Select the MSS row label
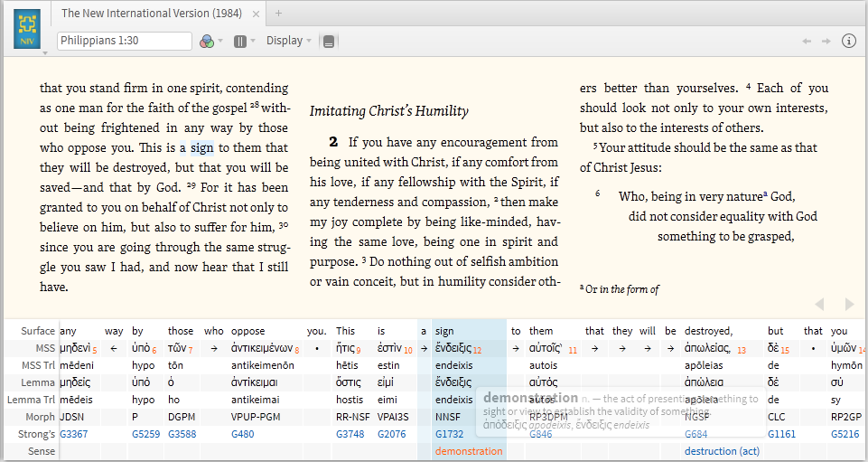Screen dimensions: 868x462 45,348
